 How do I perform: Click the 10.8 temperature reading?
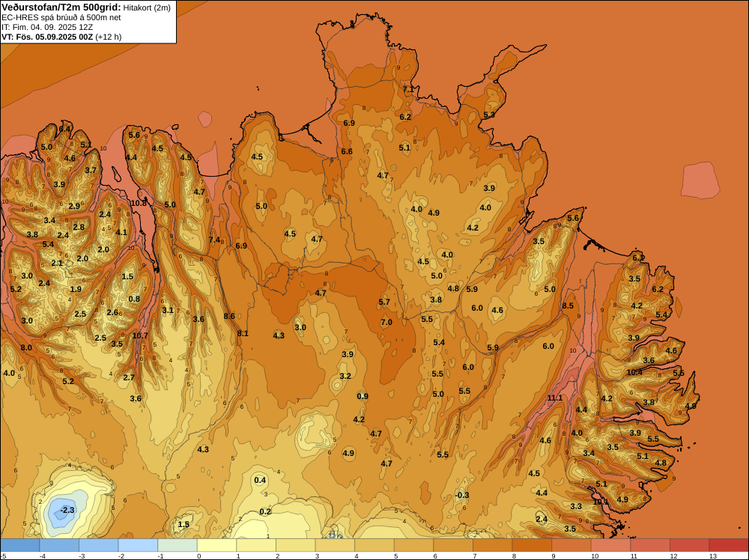click(139, 203)
